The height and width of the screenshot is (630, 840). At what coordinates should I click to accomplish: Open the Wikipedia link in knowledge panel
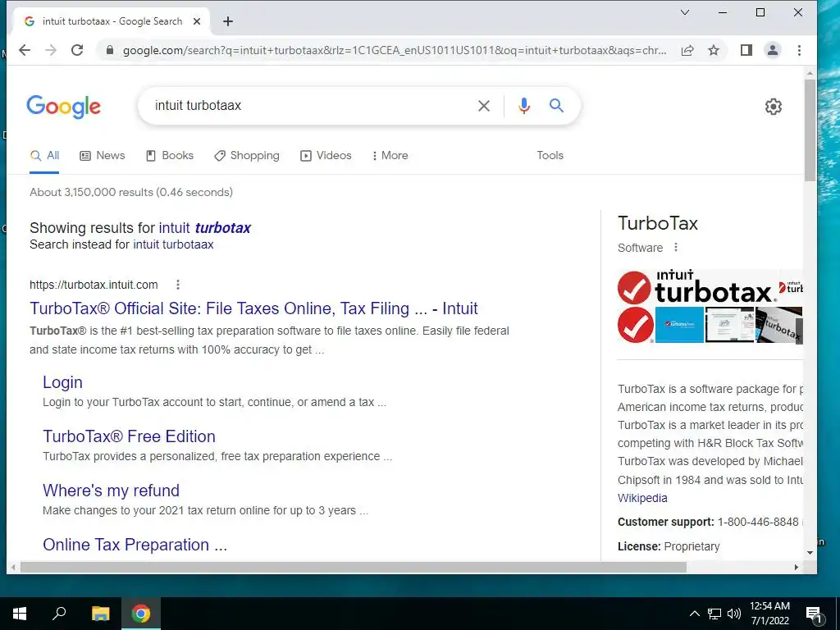(642, 498)
